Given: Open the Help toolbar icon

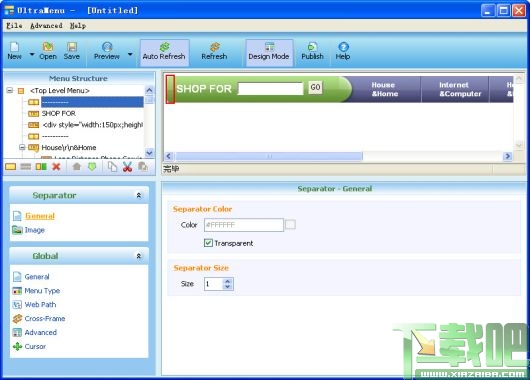Looking at the screenshot, I should [343, 51].
